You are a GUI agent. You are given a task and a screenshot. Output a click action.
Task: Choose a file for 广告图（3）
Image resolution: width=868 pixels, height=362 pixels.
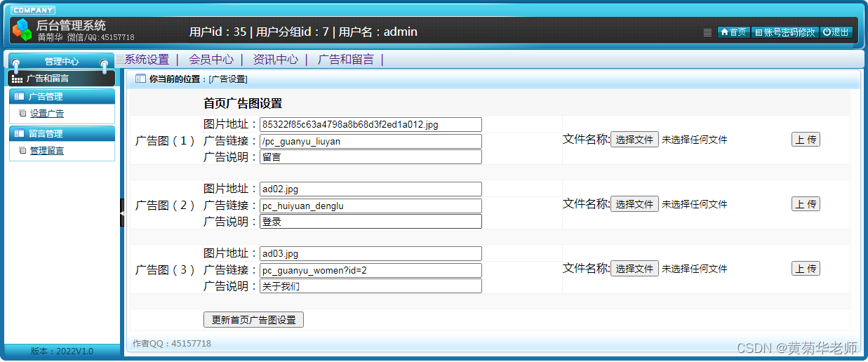coord(634,269)
